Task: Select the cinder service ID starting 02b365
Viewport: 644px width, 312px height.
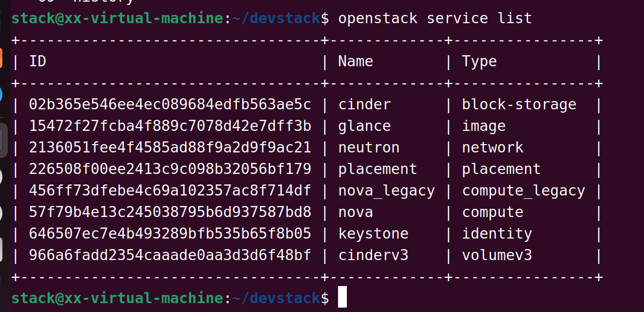Action: (170, 104)
